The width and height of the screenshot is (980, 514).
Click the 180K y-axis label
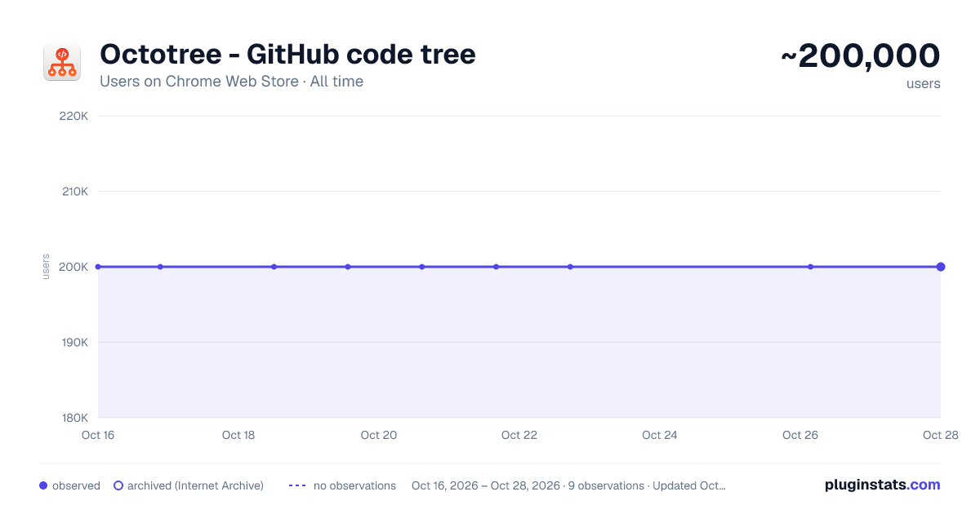tap(74, 418)
